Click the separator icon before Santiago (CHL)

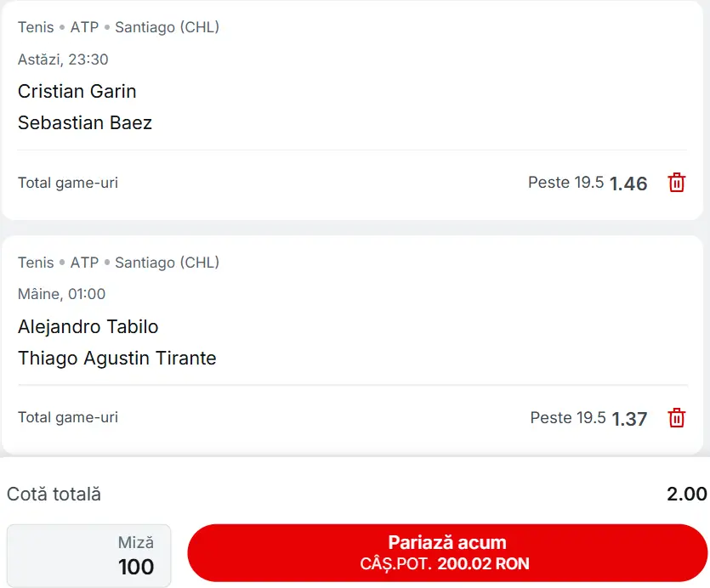pos(105,26)
